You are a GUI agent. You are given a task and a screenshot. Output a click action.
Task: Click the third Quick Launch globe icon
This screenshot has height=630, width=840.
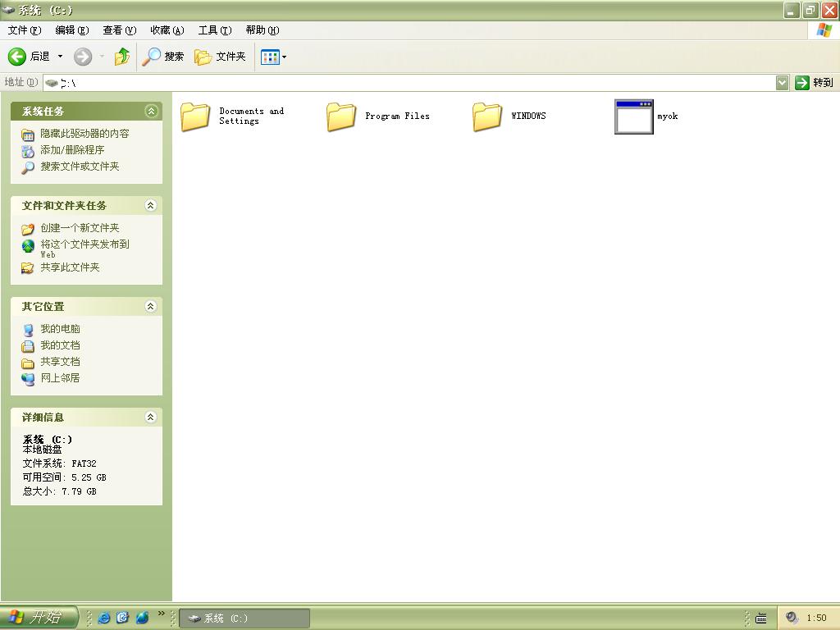click(x=142, y=618)
